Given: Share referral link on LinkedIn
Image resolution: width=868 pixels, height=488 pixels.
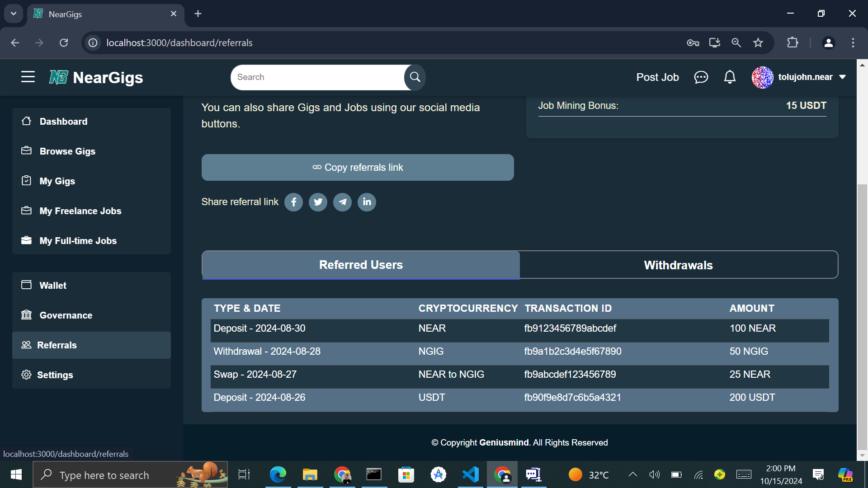Looking at the screenshot, I should (x=367, y=202).
